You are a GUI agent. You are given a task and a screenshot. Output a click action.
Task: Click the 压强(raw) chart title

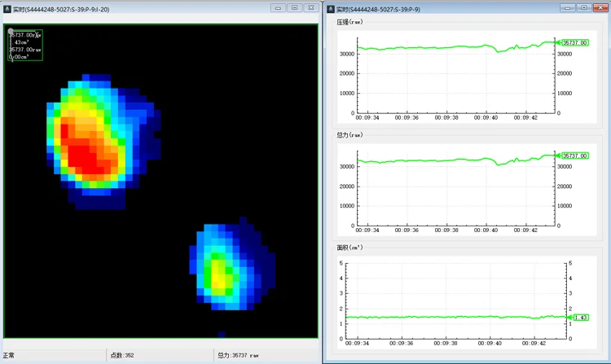[349, 22]
